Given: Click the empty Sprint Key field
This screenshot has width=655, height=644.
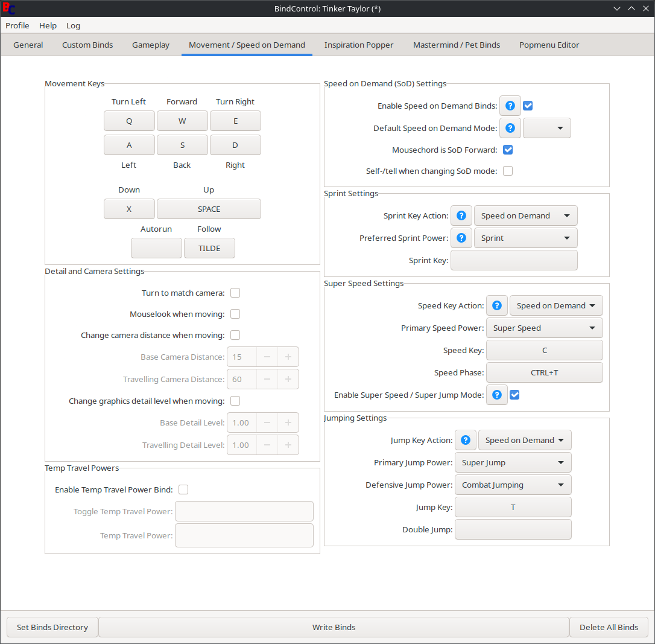Looking at the screenshot, I should [x=514, y=260].
